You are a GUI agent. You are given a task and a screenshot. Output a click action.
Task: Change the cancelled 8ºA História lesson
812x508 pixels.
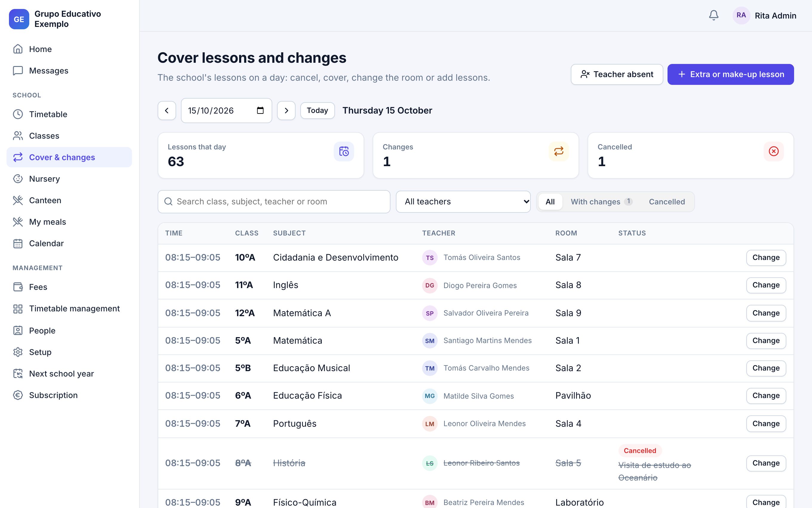point(766,463)
